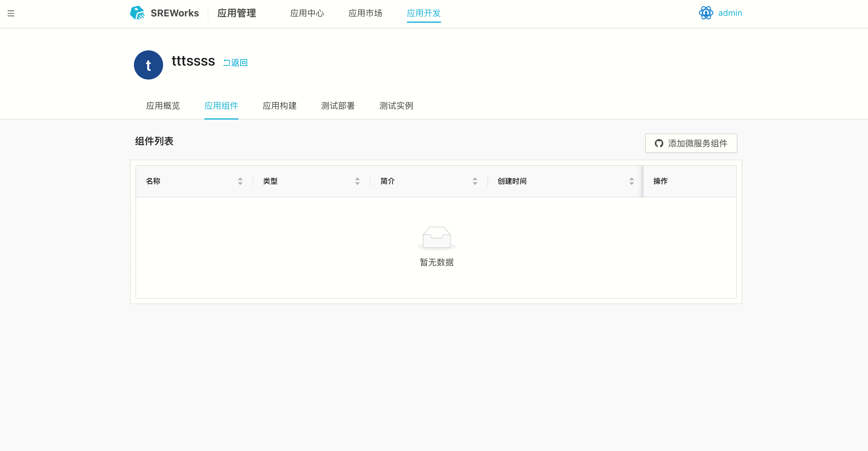Screen dimensions: 868x451
Task: Sort the 简介 column
Action: click(474, 181)
